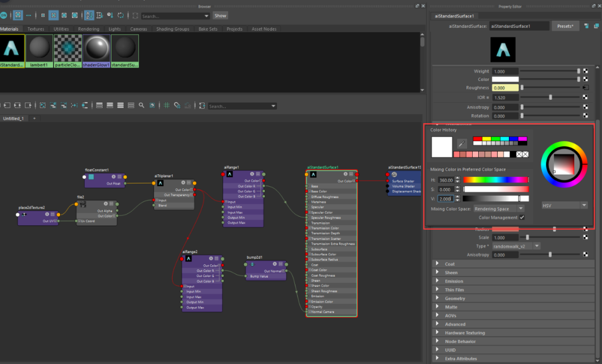Open the graph search field dropdown arrow
602x364 pixels.
273,106
